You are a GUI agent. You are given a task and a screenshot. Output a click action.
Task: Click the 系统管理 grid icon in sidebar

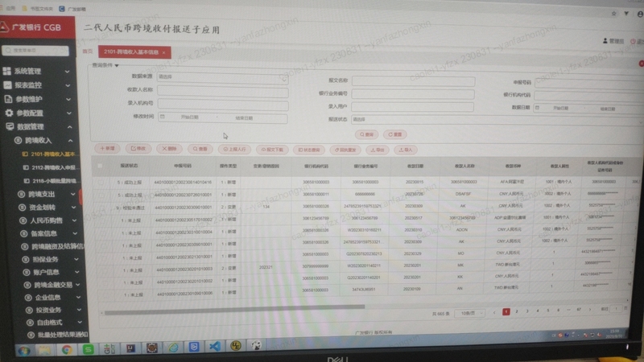tap(6, 71)
